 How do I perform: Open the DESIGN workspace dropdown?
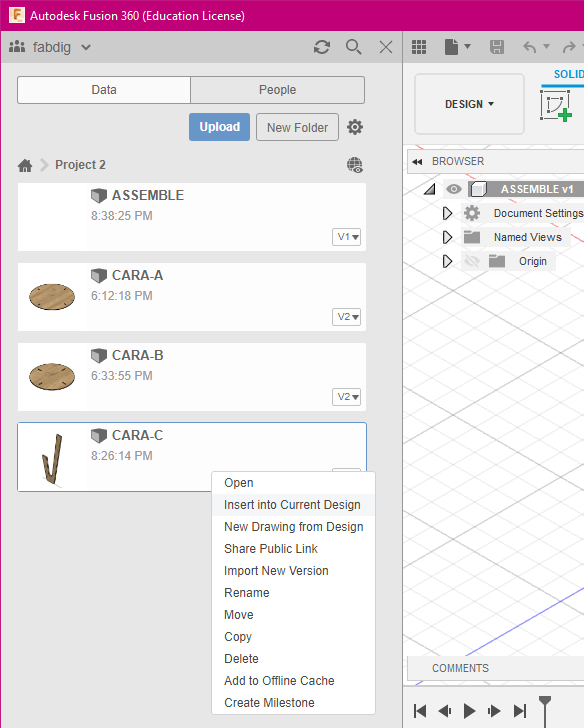coord(469,104)
